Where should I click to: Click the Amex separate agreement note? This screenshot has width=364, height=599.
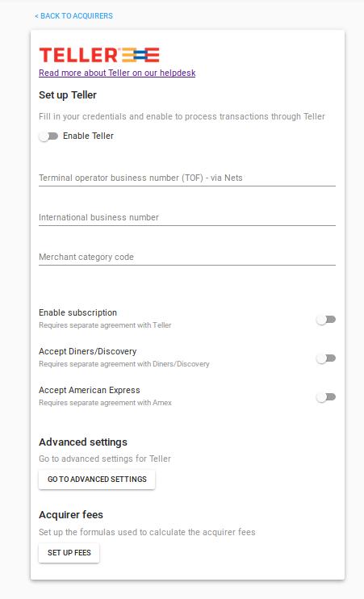click(105, 403)
